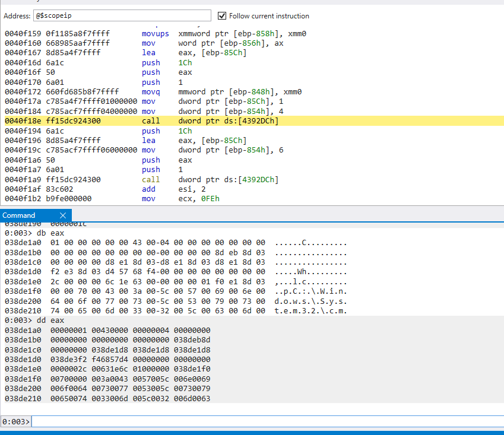Select the Command tab
Screen dimensions: 504x435
[x=19, y=215]
